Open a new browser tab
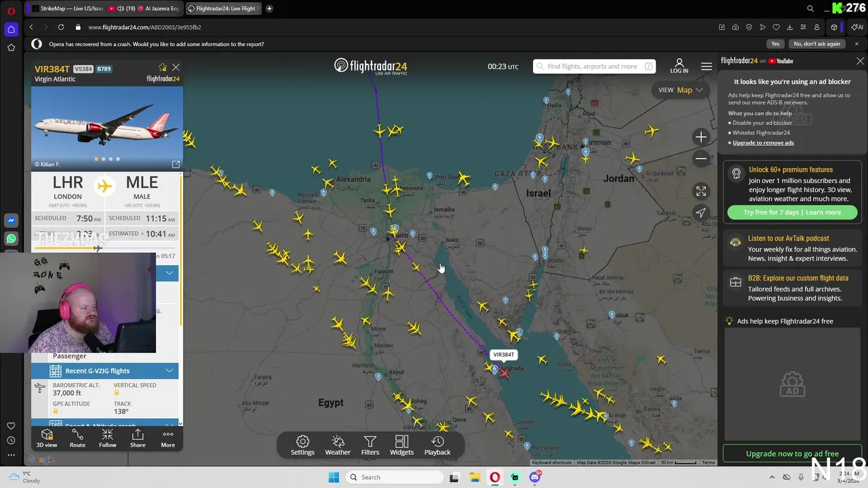The image size is (868, 488). pos(269,8)
